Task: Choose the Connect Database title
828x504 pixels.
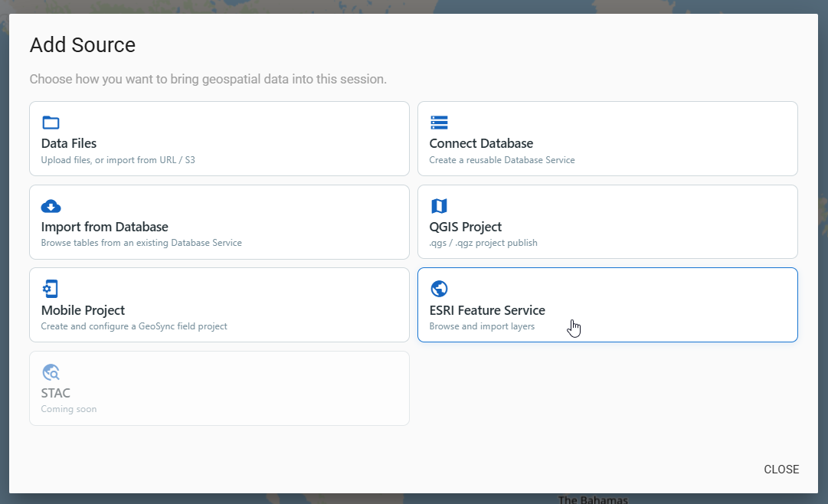Action: [481, 143]
